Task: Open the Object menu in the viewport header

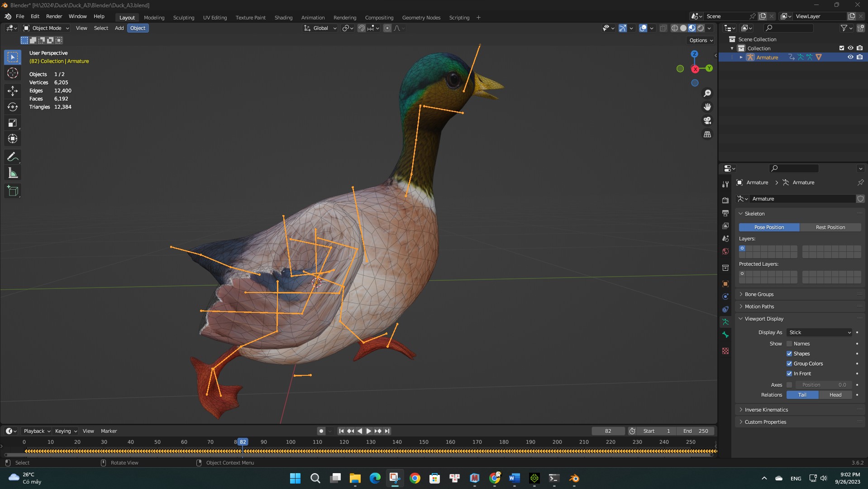Action: click(138, 28)
